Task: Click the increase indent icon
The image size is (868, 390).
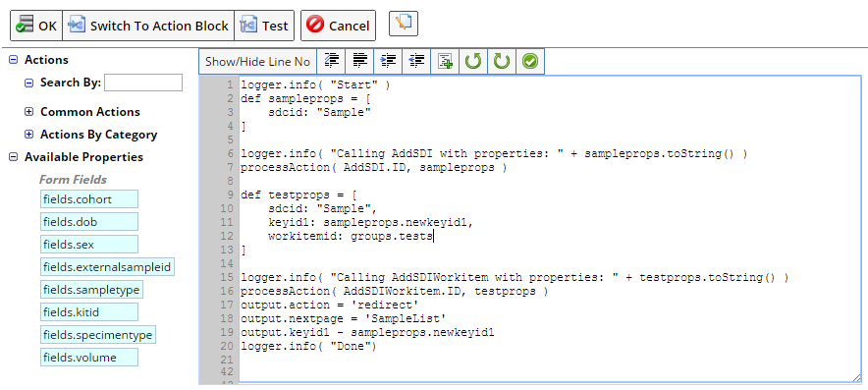Action: click(389, 62)
